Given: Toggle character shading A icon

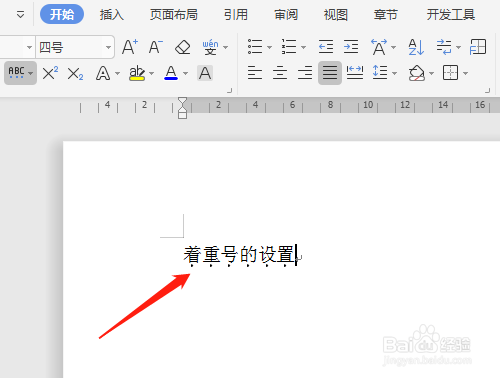Looking at the screenshot, I should 205,73.
